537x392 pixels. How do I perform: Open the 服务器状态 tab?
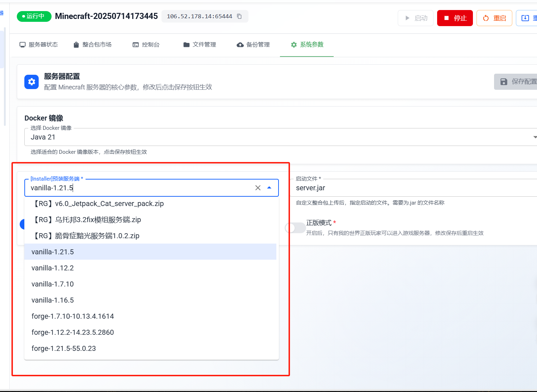pyautogui.click(x=39, y=45)
